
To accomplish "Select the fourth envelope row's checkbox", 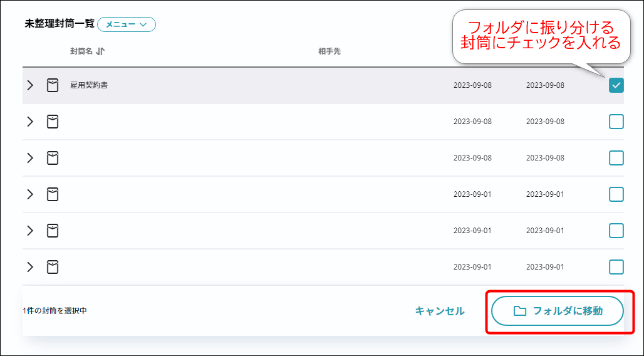I will tap(616, 194).
